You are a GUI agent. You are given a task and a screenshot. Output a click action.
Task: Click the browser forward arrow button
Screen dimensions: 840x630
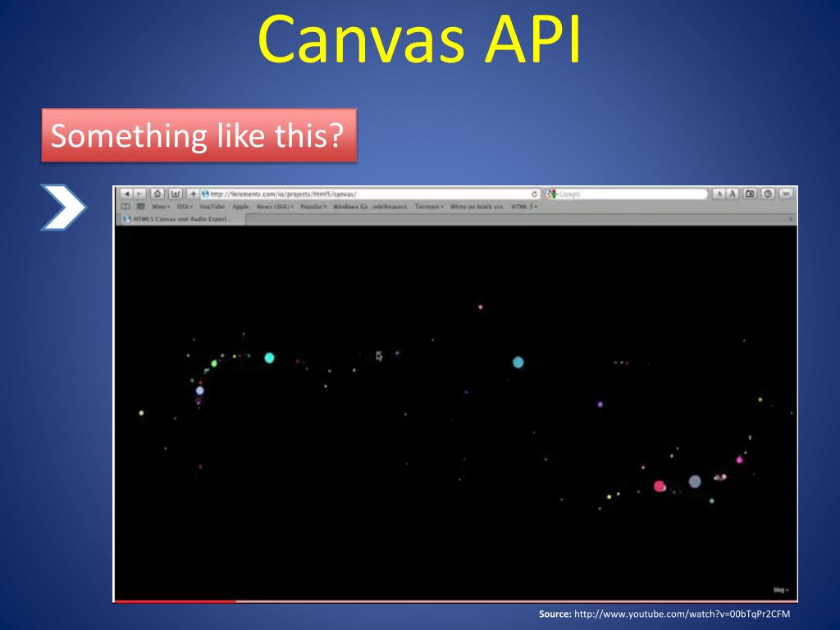point(139,194)
